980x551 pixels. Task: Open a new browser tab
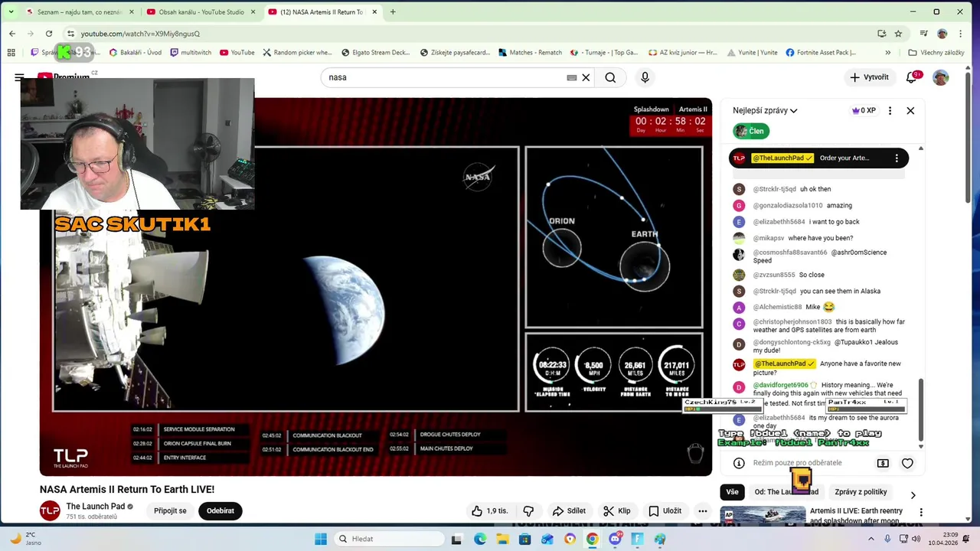393,11
